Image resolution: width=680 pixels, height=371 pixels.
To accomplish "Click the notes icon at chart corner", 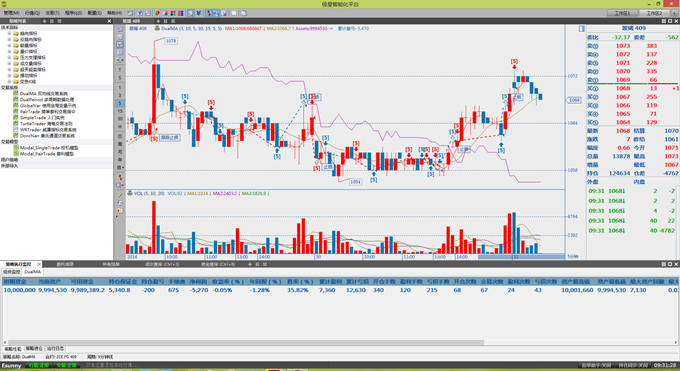I will (x=582, y=29).
